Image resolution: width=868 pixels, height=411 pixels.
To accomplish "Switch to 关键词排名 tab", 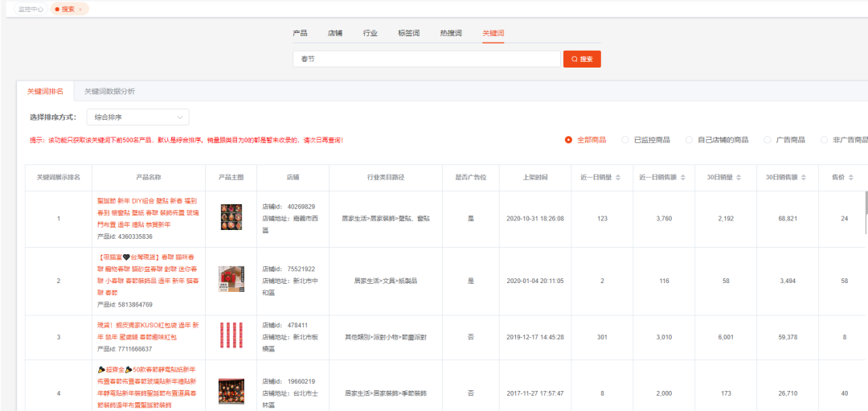I will point(45,92).
